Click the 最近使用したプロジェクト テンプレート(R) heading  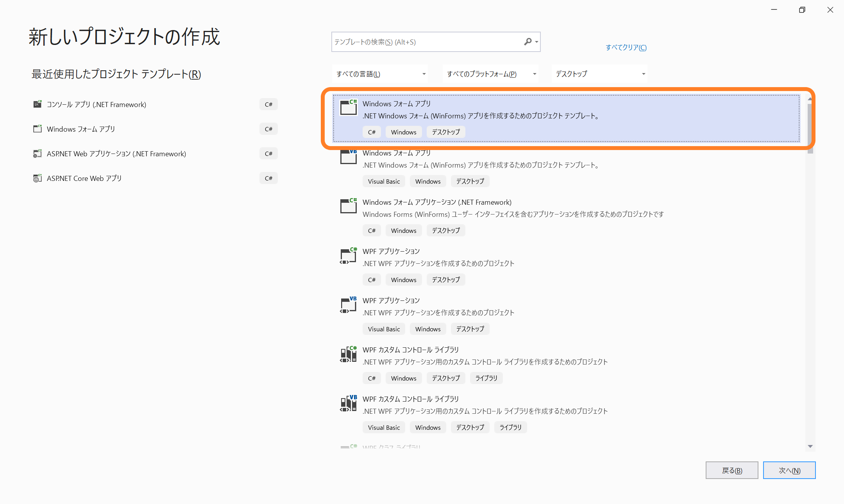(x=116, y=74)
